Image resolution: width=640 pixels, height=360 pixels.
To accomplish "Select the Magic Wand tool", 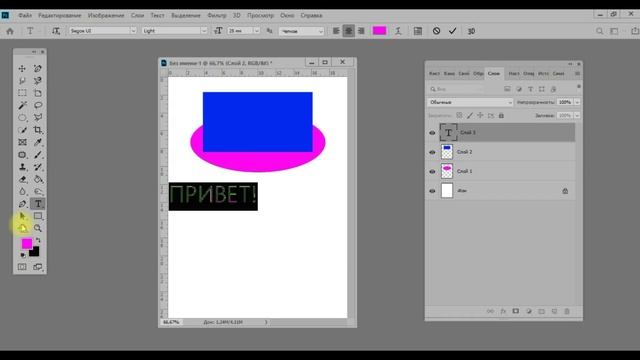I will pos(22,105).
